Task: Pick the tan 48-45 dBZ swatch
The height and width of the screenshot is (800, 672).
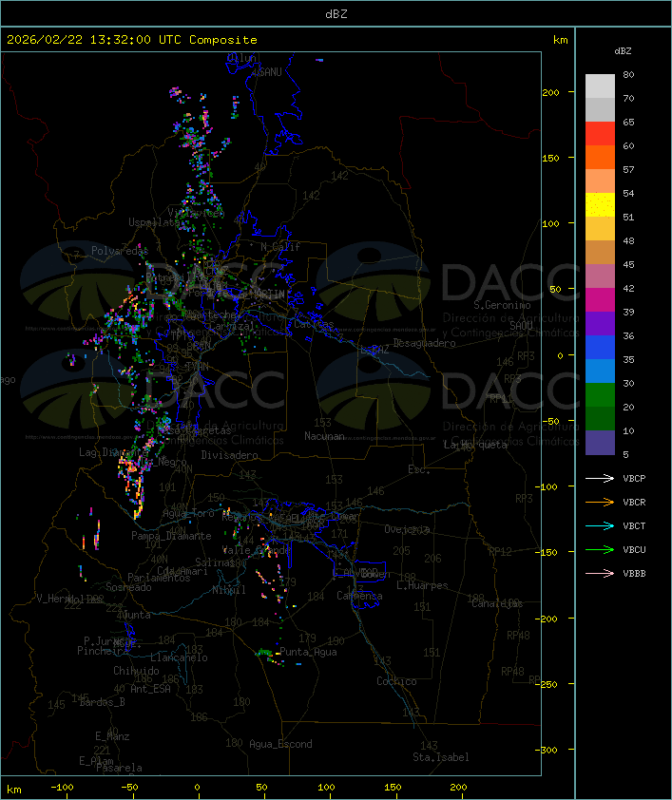Action: point(600,252)
